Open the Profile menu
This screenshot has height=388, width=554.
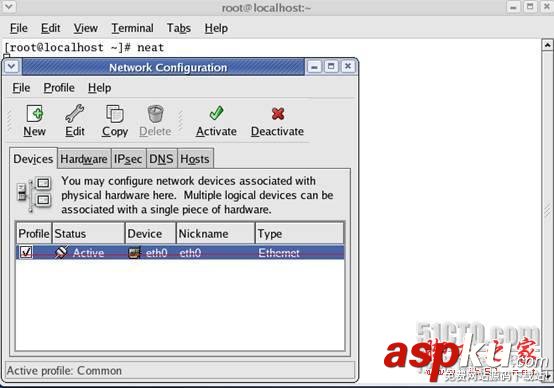[x=59, y=88]
